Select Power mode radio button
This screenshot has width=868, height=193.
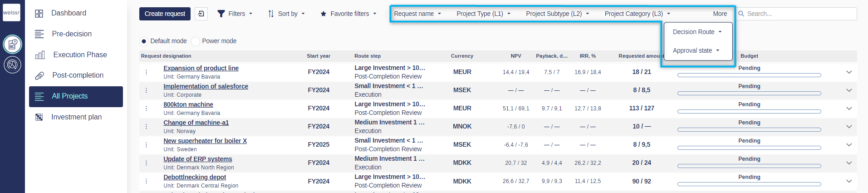pos(196,41)
